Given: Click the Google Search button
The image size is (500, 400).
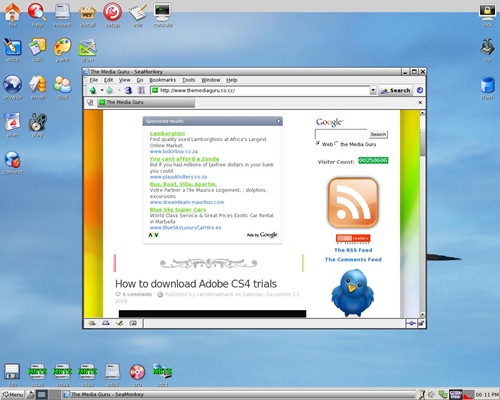Looking at the screenshot, I should pyautogui.click(x=378, y=134).
